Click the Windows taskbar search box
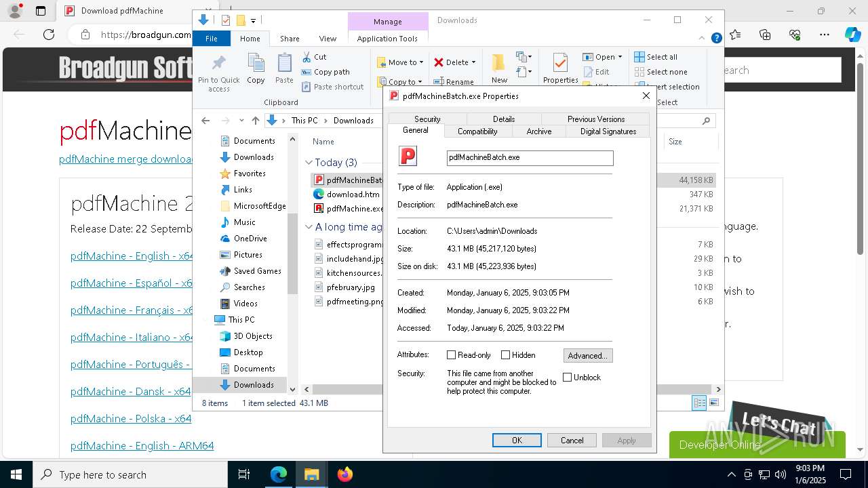Viewport: 868px width, 488px height. pos(130,474)
